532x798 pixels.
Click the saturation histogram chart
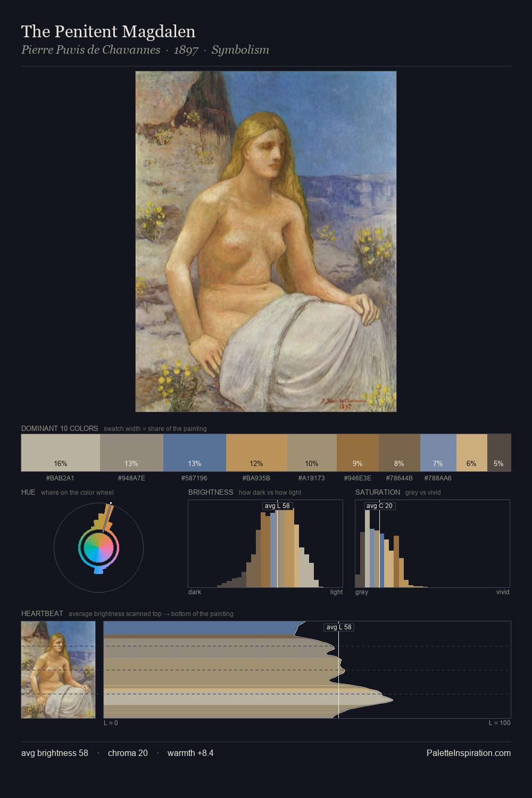(433, 544)
